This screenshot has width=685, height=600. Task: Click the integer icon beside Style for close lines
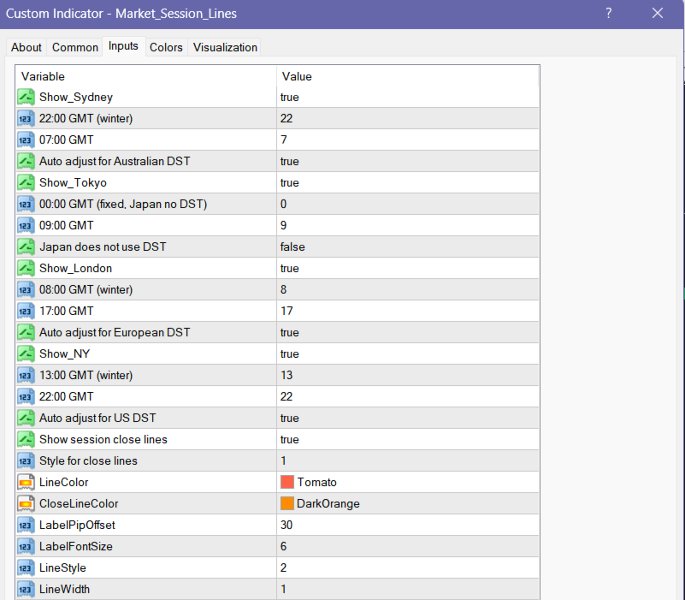click(x=26, y=461)
